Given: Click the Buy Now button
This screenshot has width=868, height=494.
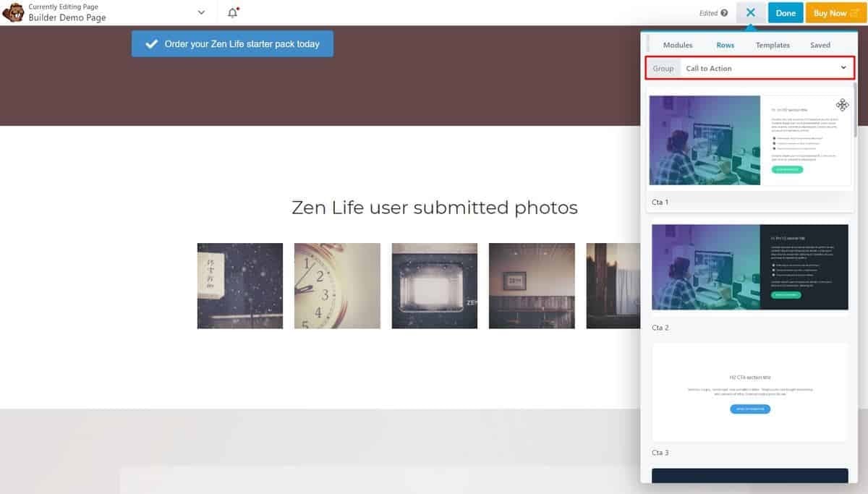Looking at the screenshot, I should (x=833, y=12).
